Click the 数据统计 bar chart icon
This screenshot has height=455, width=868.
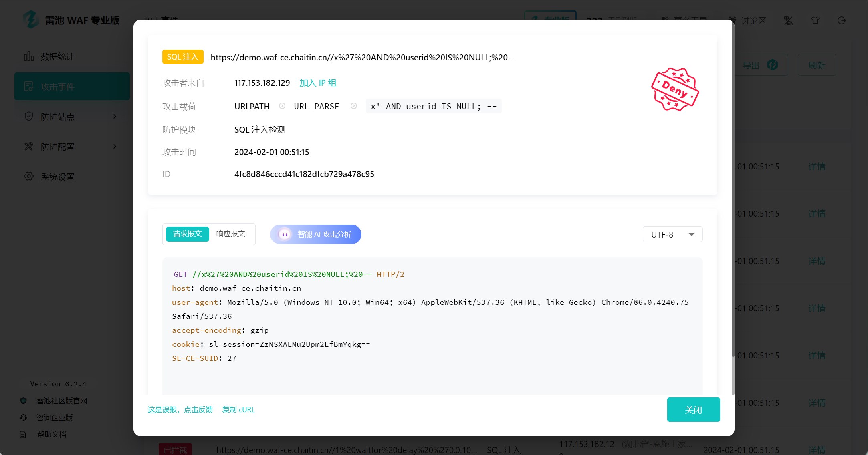click(x=29, y=56)
